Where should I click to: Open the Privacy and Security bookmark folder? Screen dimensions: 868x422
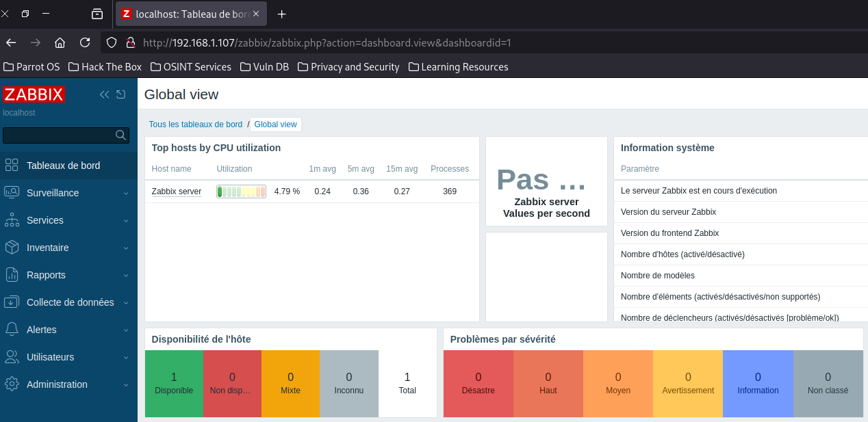pos(348,66)
